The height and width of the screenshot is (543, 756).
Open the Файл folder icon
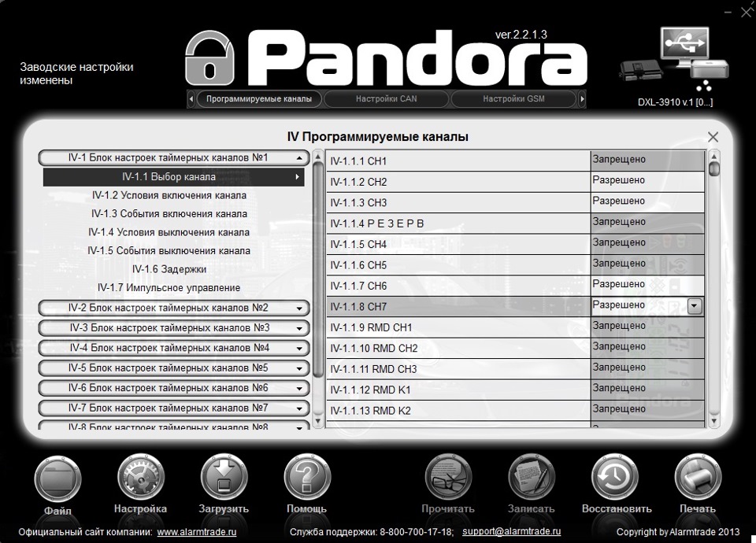click(57, 478)
